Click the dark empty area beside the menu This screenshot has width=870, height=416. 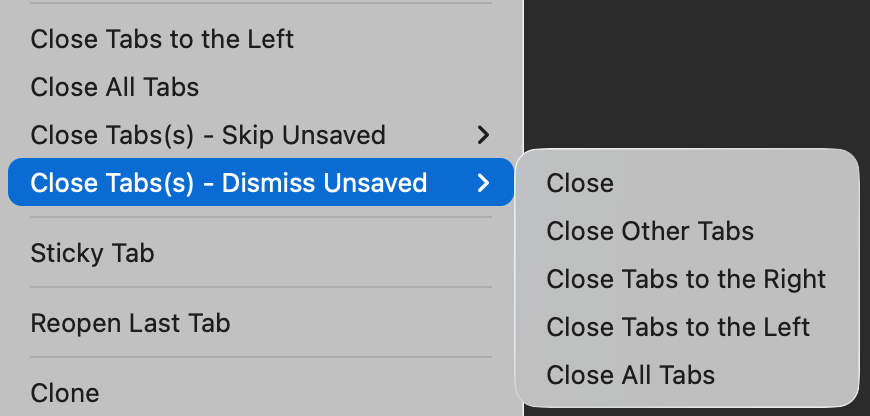700,70
